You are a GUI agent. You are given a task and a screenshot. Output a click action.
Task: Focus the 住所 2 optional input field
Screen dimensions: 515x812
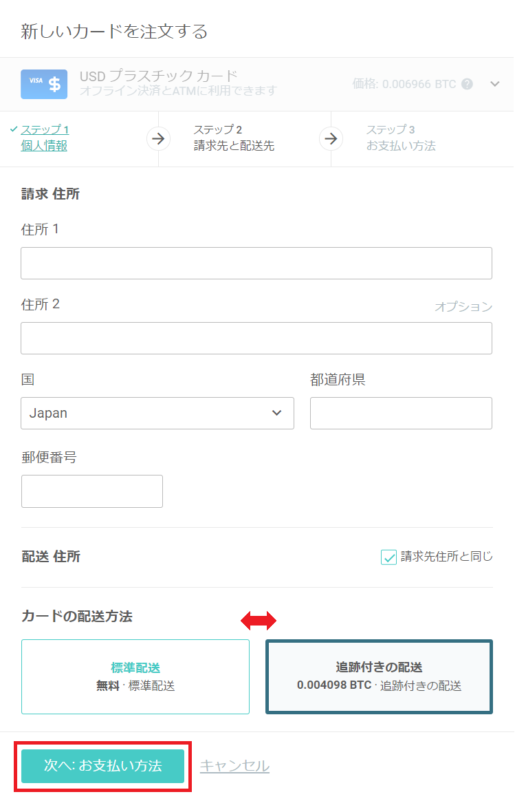pos(256,338)
